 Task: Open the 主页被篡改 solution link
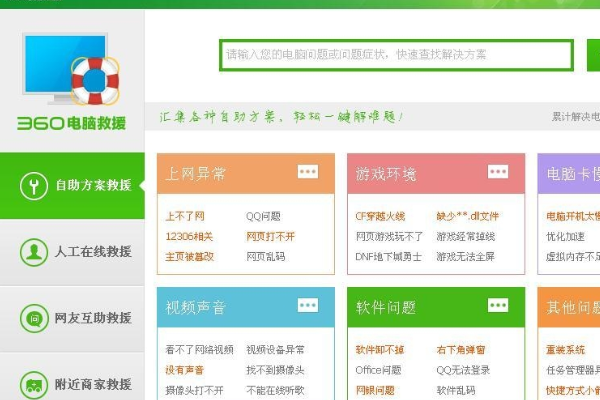coord(189,256)
